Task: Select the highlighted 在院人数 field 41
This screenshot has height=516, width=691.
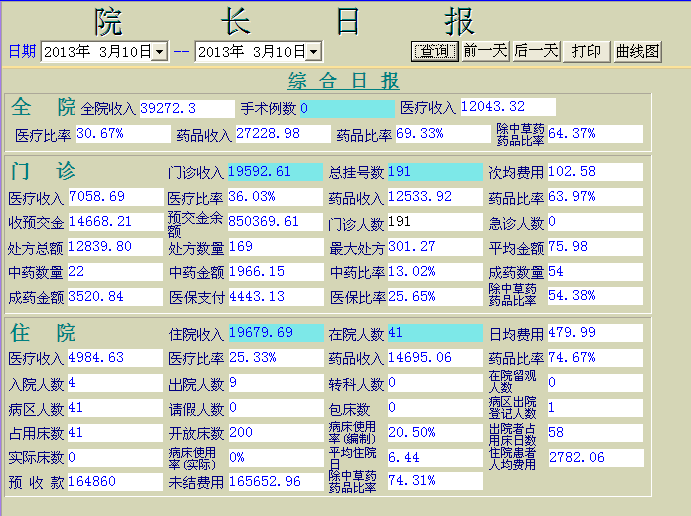Action: coord(435,333)
